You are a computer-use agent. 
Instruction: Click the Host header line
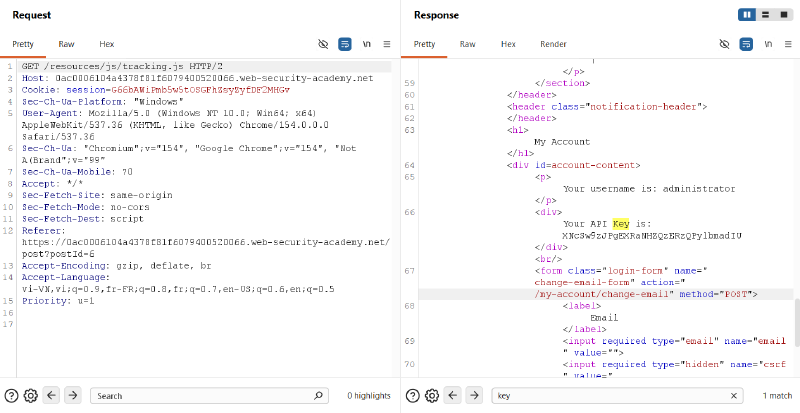coord(197,78)
